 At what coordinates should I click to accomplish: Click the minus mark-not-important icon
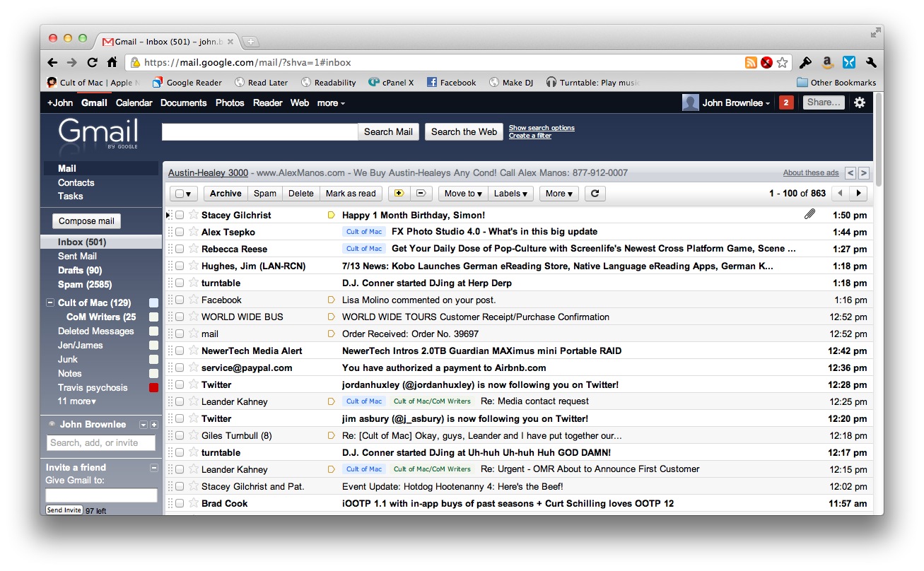420,194
